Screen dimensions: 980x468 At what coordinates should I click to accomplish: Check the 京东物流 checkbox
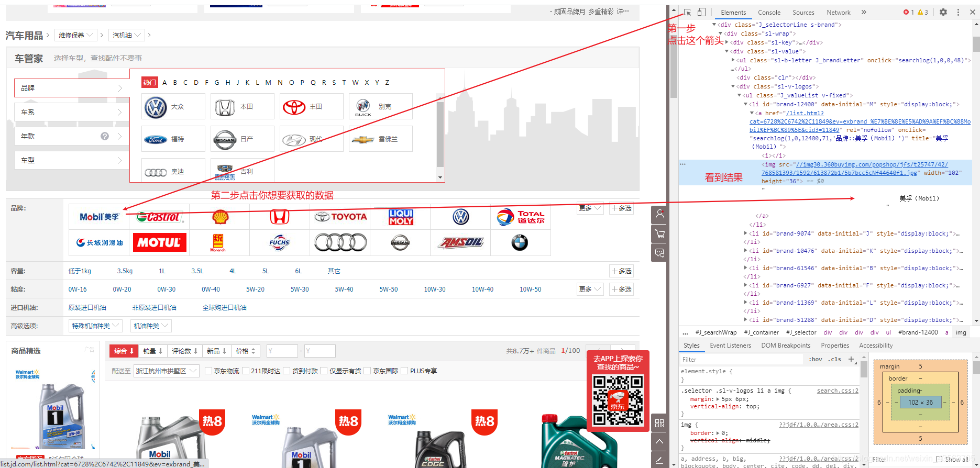click(x=208, y=371)
